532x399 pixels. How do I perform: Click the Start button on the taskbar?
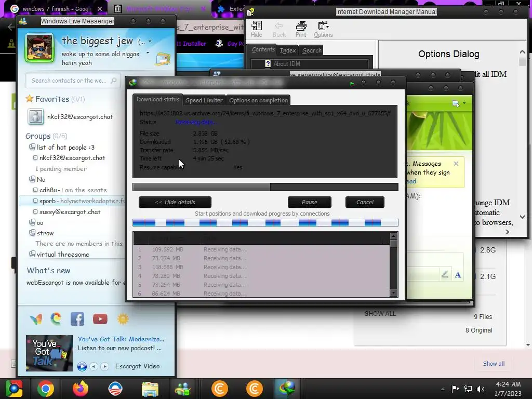[14, 389]
